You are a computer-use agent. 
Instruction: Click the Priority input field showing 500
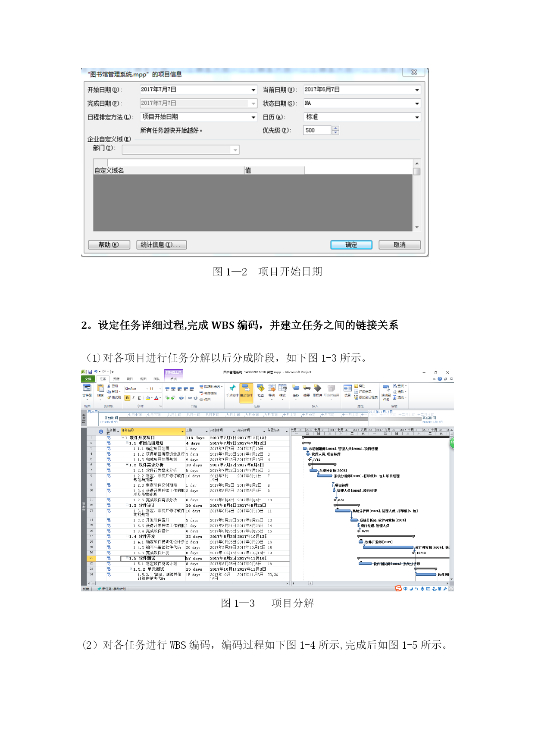pos(317,130)
